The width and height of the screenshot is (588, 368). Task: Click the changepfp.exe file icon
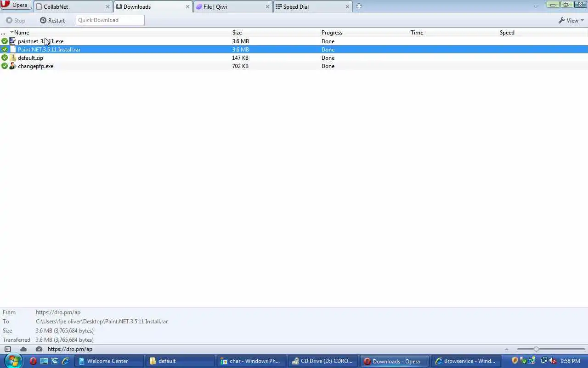[13, 66]
